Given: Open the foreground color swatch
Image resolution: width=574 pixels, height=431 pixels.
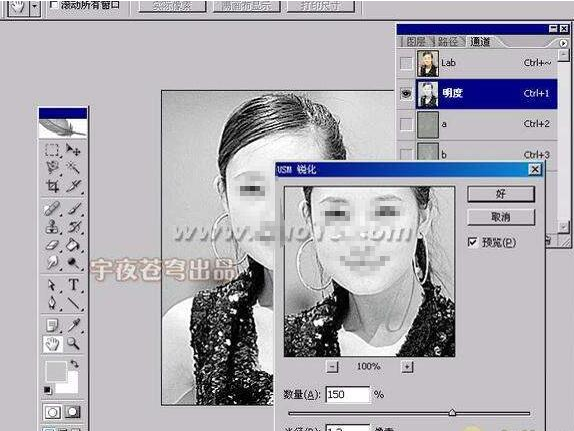Looking at the screenshot, I should point(55,371).
